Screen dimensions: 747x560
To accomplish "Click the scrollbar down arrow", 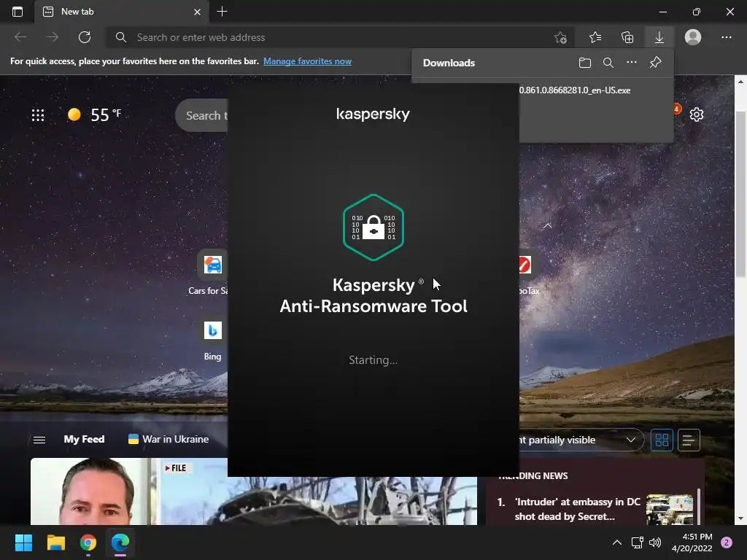I will 740,518.
